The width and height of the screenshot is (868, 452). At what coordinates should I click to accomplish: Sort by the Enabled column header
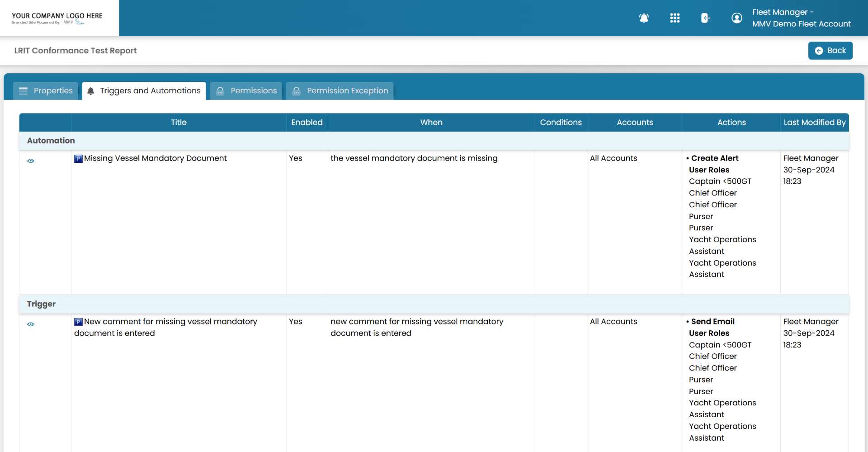(307, 122)
